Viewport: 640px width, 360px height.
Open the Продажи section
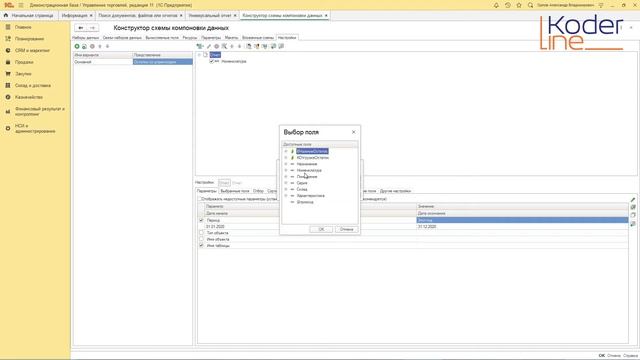click(x=24, y=62)
